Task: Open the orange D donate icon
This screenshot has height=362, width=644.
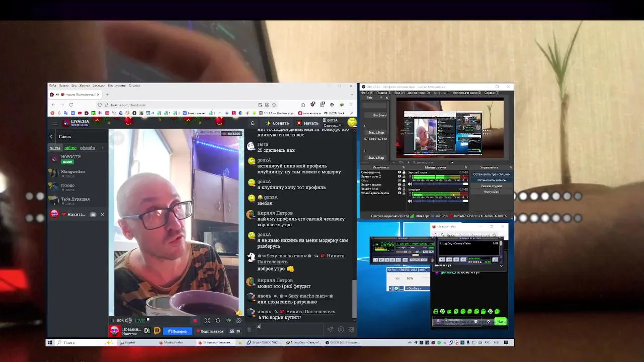Action: [x=157, y=331]
